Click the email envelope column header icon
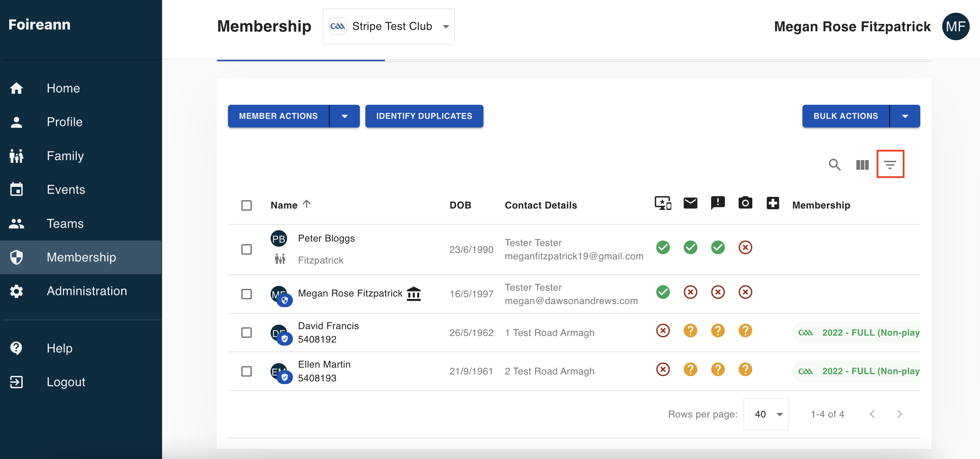 [x=690, y=203]
